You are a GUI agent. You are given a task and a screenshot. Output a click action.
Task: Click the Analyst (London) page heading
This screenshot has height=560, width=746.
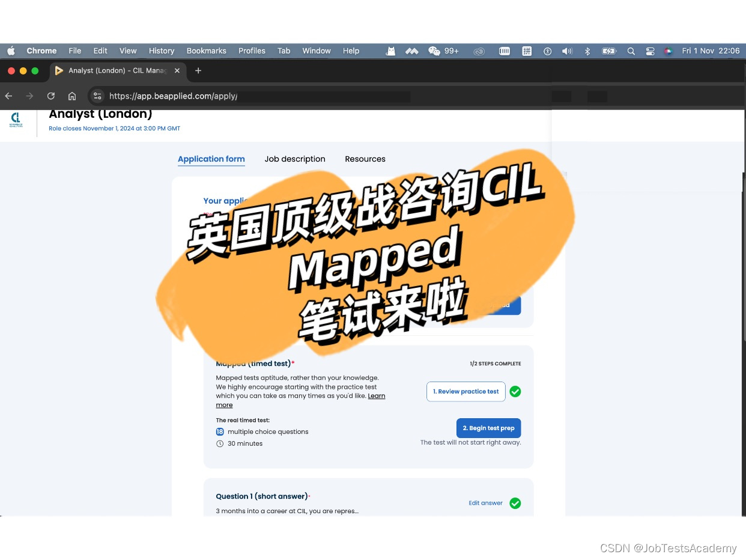100,114
